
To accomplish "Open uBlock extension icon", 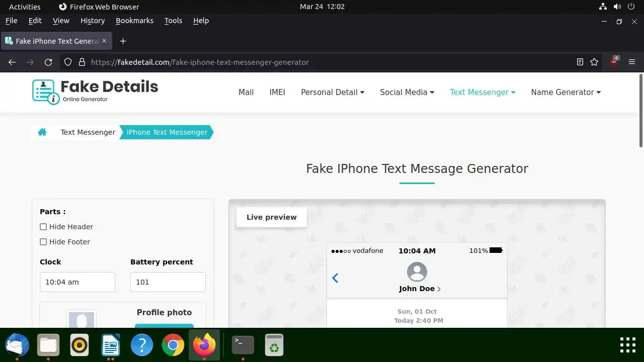I will coord(614,61).
